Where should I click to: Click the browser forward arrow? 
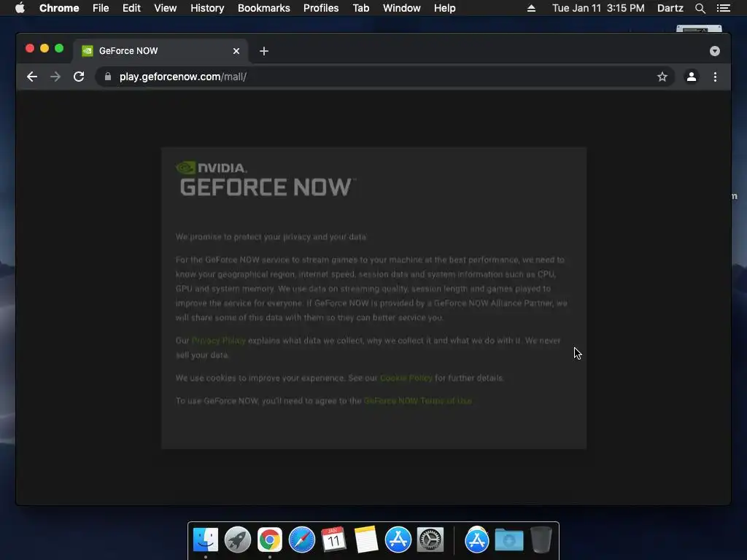click(x=55, y=77)
